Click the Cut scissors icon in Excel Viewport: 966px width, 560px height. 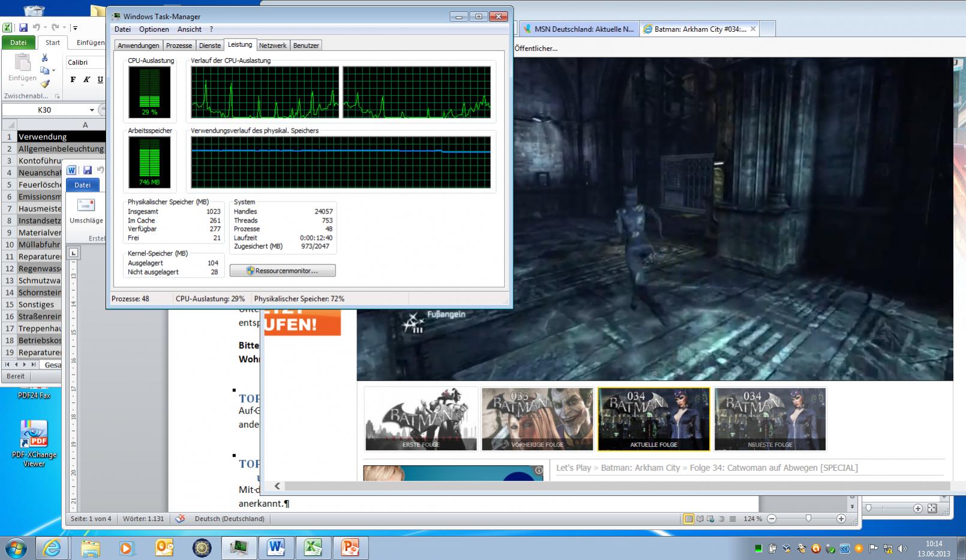click(x=44, y=58)
